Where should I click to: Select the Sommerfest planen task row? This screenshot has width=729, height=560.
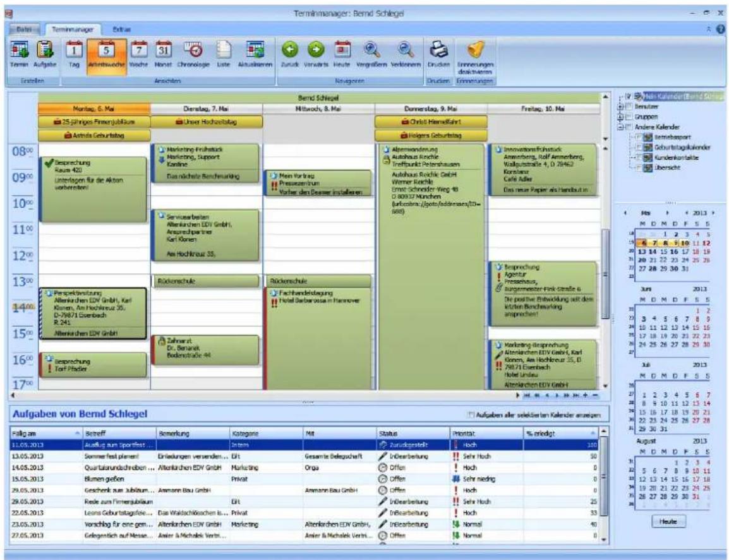coord(304,456)
